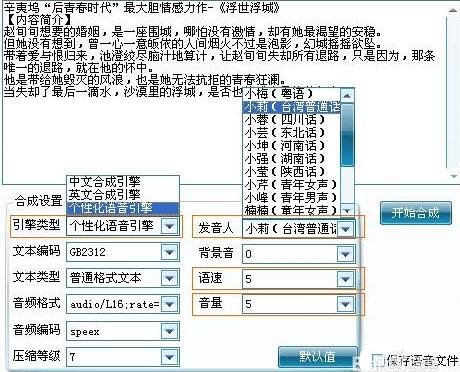Screen dimensions: 460x372
Task: Choose voice 小莹（陕西话）
Action: pos(291,172)
